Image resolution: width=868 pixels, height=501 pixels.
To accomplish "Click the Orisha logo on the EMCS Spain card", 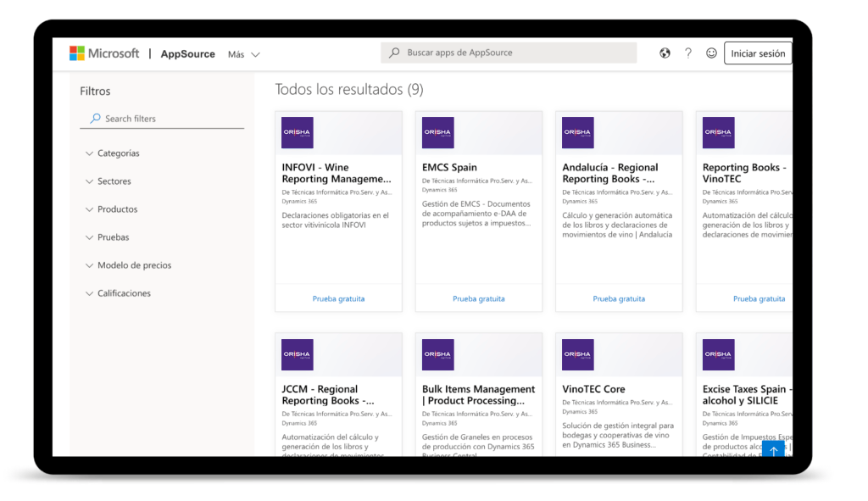I will 437,132.
